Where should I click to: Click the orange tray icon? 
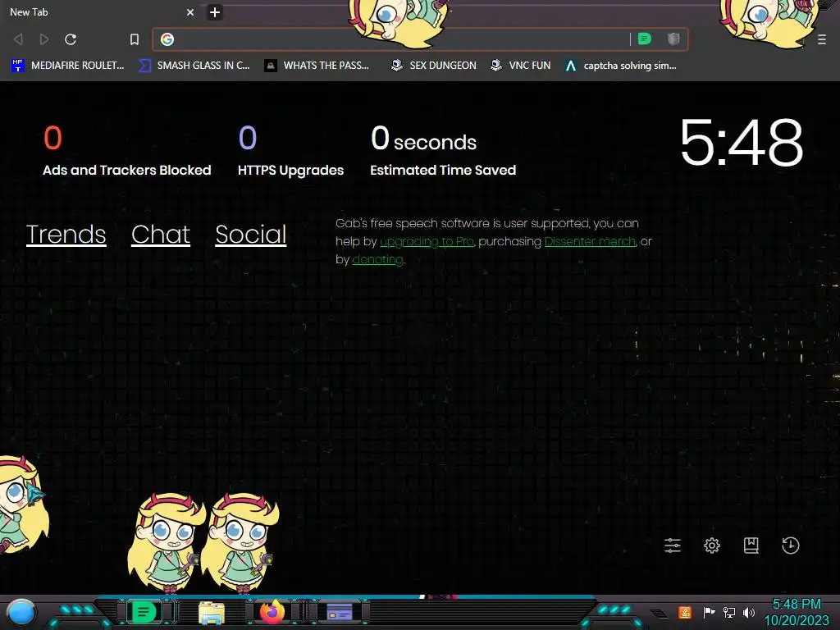click(685, 612)
